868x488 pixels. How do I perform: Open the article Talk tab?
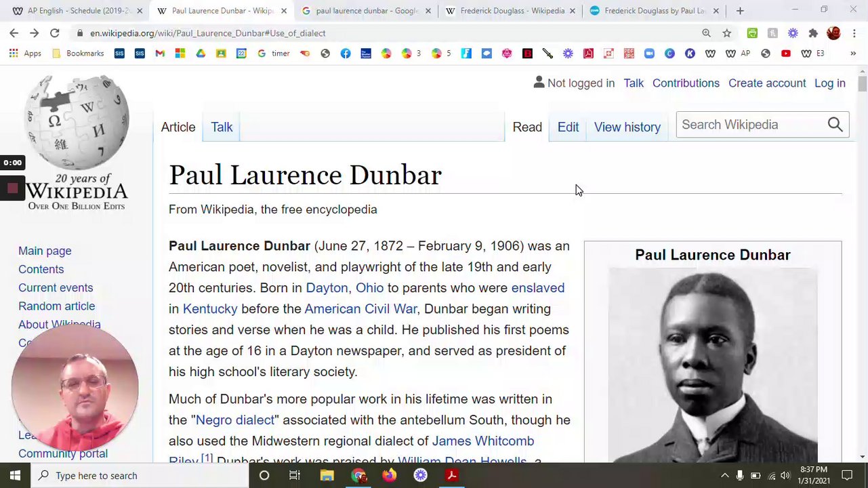pyautogui.click(x=222, y=127)
